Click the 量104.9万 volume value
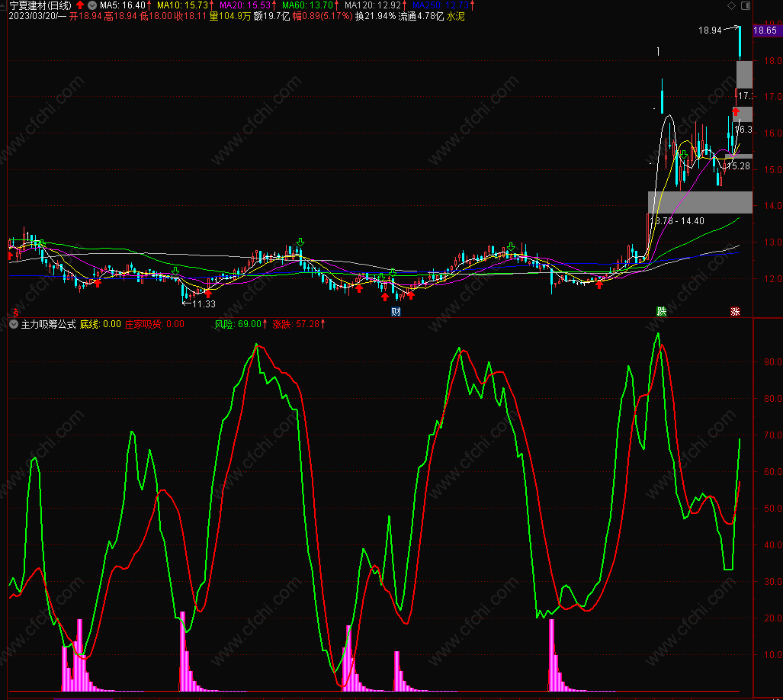The image size is (783, 700). coord(230,17)
